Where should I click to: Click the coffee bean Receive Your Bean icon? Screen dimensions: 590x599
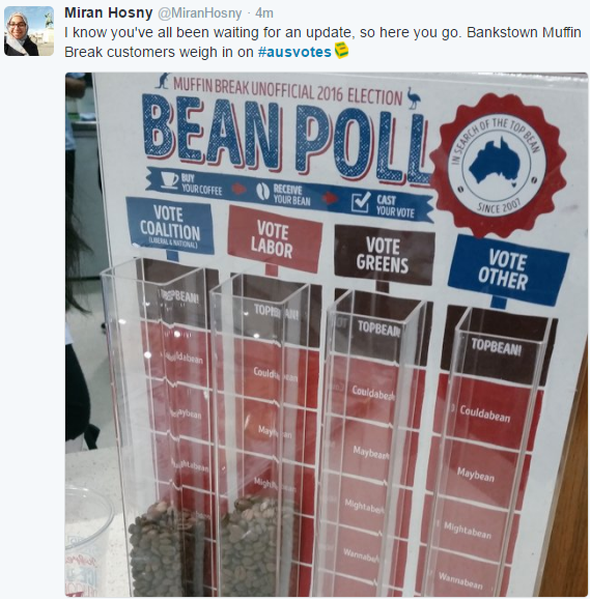point(262,191)
